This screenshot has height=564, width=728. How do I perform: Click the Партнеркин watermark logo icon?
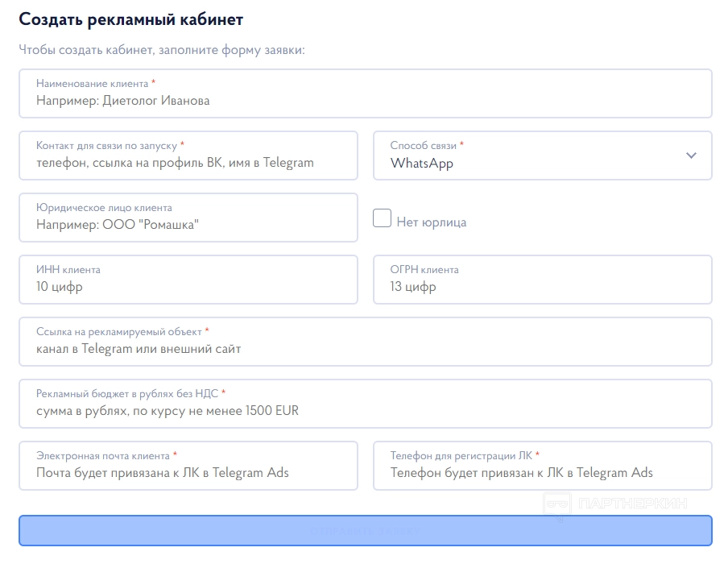(556, 505)
